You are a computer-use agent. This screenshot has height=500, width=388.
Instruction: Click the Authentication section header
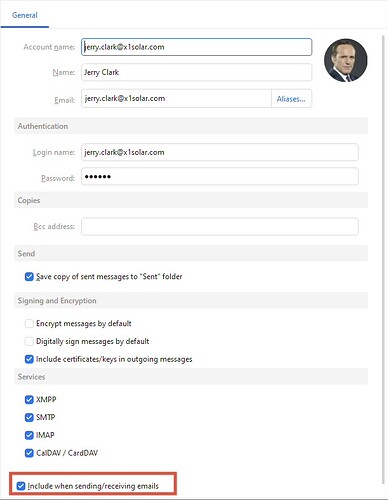coord(191,126)
